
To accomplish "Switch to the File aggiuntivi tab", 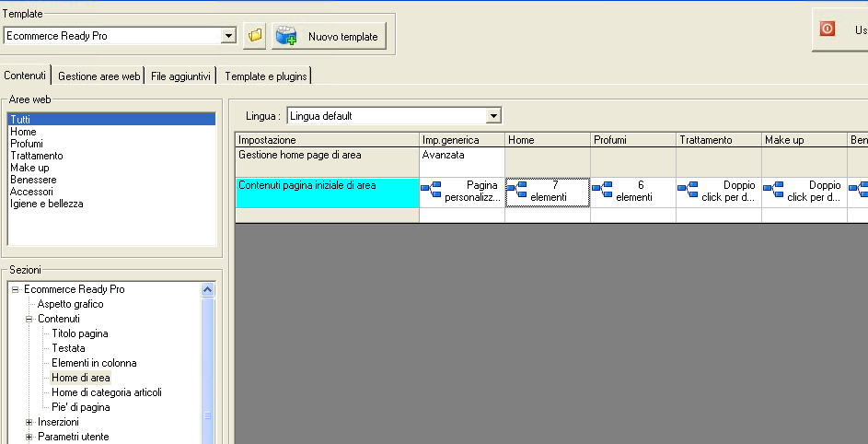I will point(180,76).
